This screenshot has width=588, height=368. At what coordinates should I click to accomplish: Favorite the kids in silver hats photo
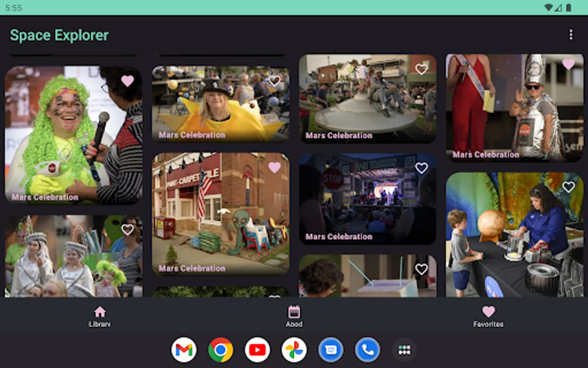point(127,230)
